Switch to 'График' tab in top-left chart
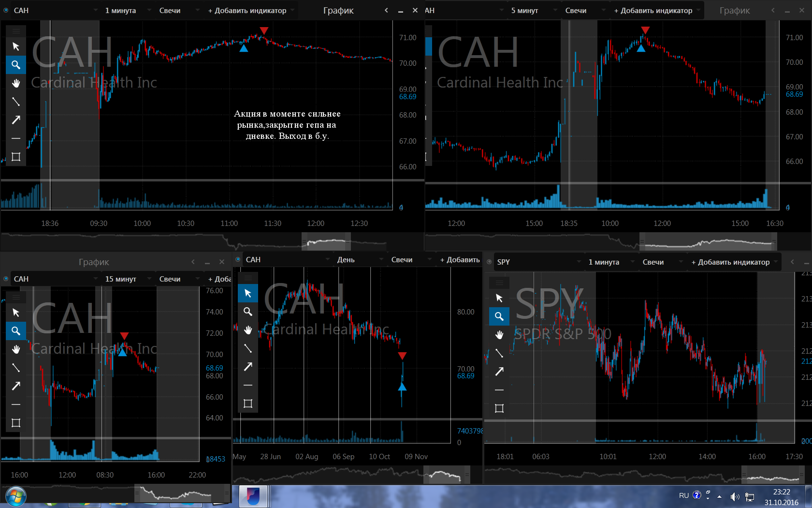812x508 pixels. [338, 10]
